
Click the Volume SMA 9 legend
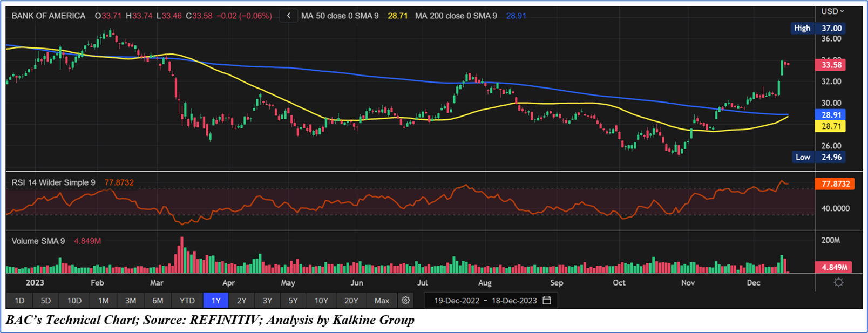(38, 241)
